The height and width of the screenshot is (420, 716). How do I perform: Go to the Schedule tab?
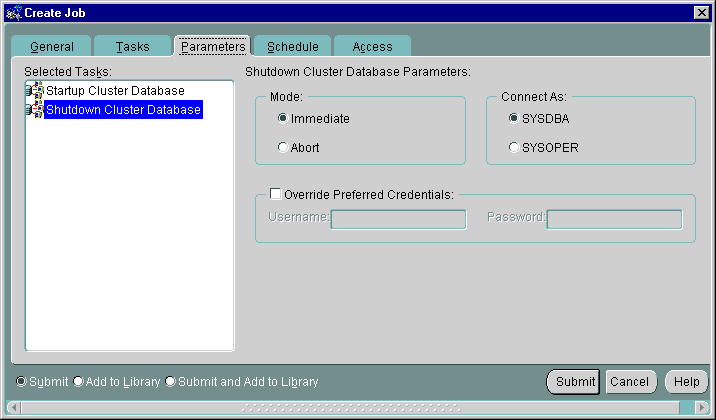pos(292,47)
